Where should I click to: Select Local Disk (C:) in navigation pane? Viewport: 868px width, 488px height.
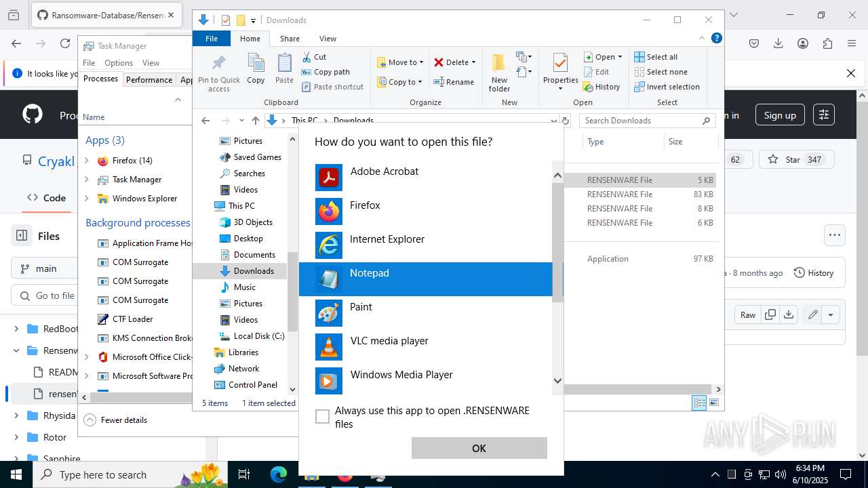[x=252, y=336]
